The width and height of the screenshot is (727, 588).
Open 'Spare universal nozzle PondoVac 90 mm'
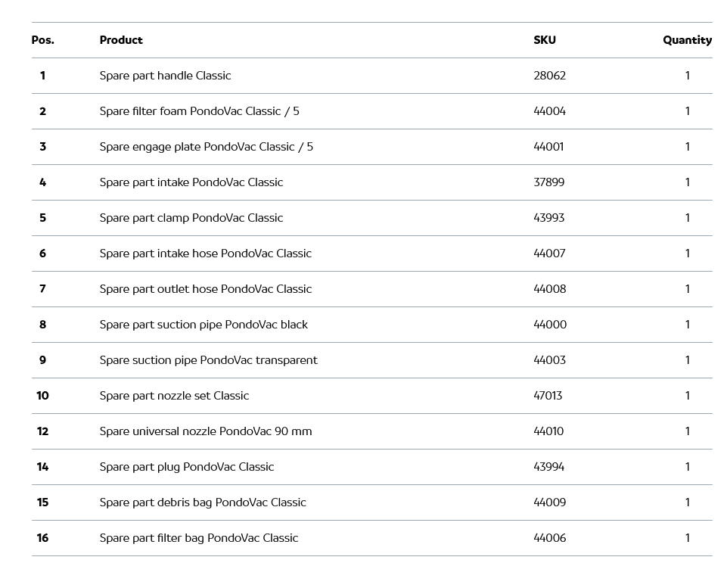coord(205,431)
